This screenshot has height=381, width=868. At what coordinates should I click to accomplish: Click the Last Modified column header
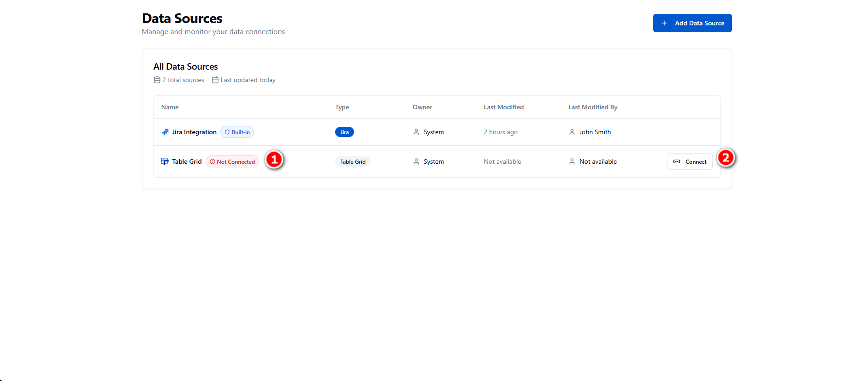(504, 107)
